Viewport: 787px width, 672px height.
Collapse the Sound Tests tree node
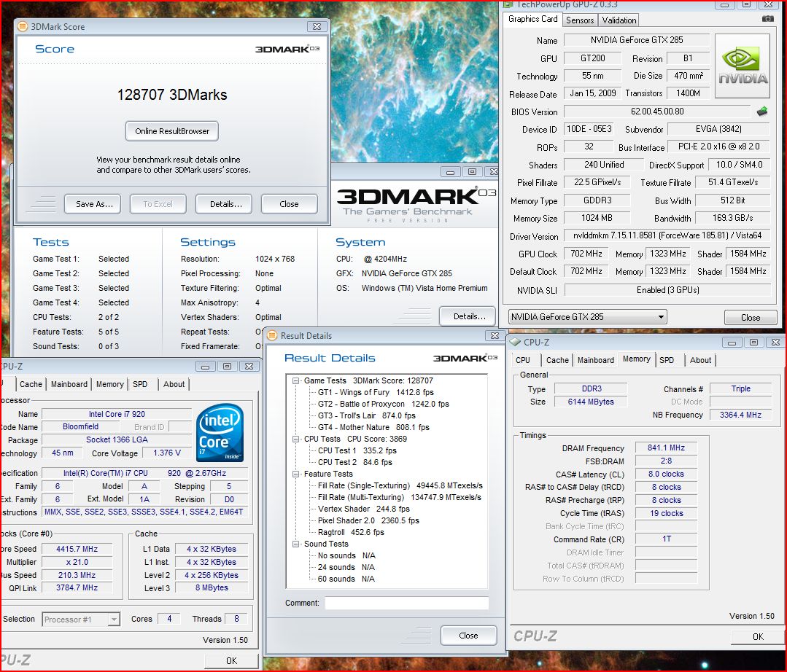295,544
